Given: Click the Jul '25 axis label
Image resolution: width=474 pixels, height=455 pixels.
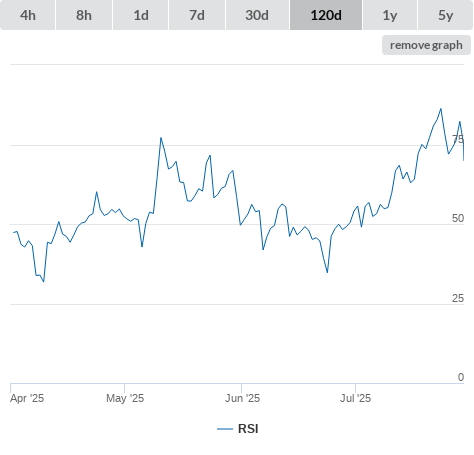Looking at the screenshot, I should pos(355,398).
